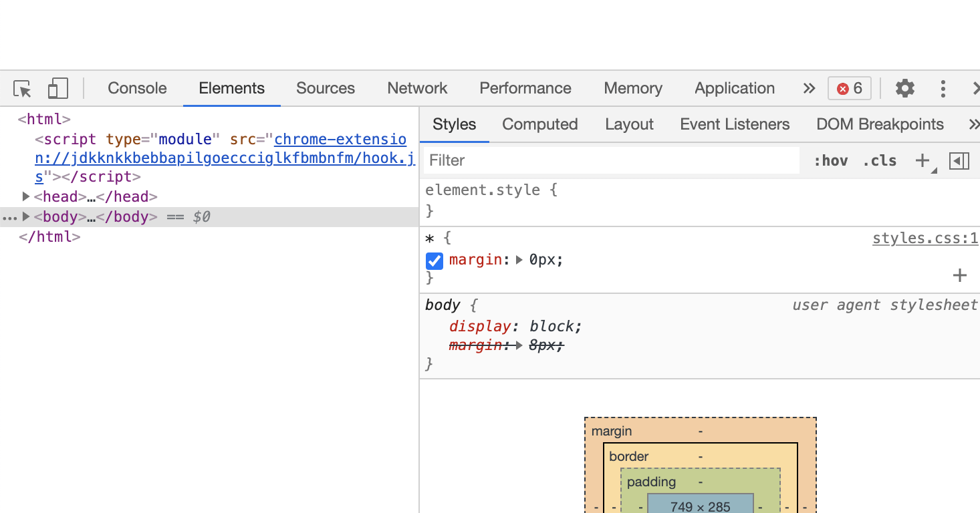This screenshot has width=980, height=513.
Task: Toggle the computed styles sidebar icon
Action: point(959,160)
